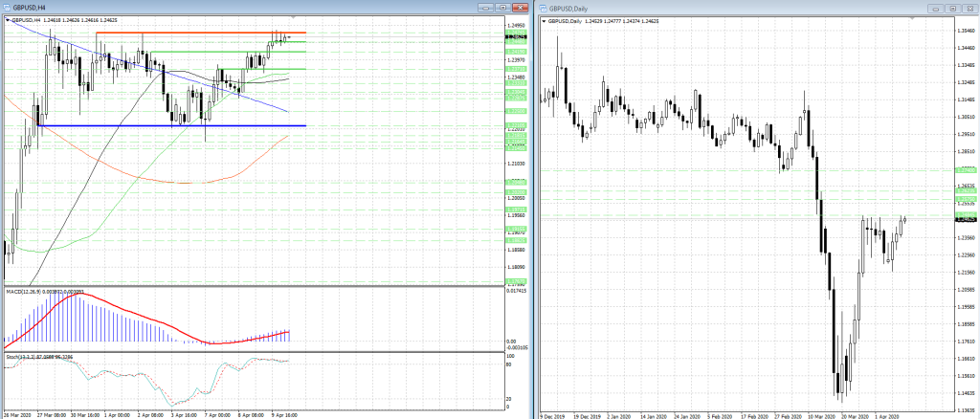
Task: Click the GBPUSD,H4 window chart icon
Action: [6, 7]
